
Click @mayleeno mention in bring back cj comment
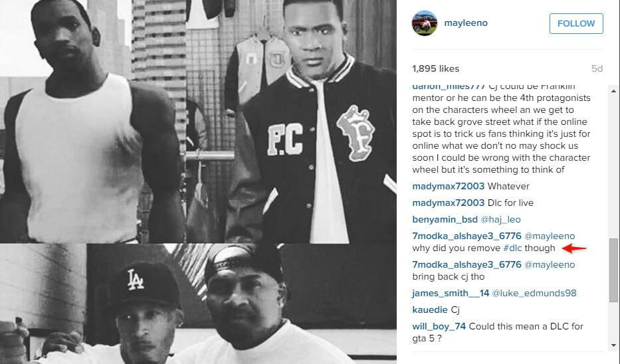click(x=550, y=264)
